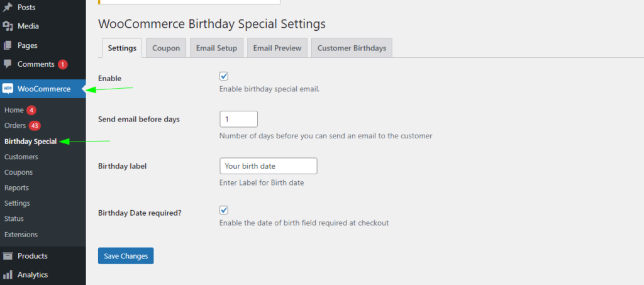Open the WooCommerce menu item
Screen dimensions: 644x285
pyautogui.click(x=43, y=89)
